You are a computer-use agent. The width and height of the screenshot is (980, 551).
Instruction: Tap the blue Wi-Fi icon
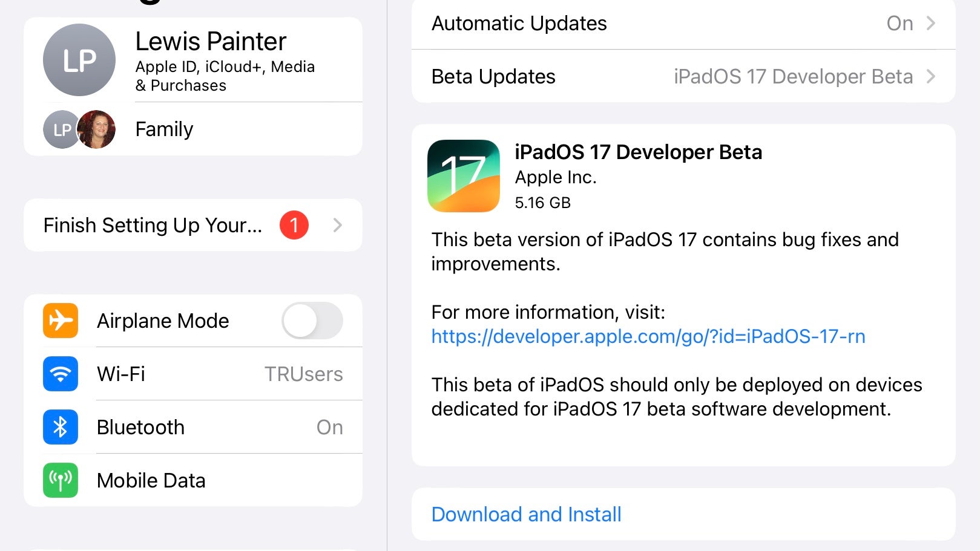(61, 374)
